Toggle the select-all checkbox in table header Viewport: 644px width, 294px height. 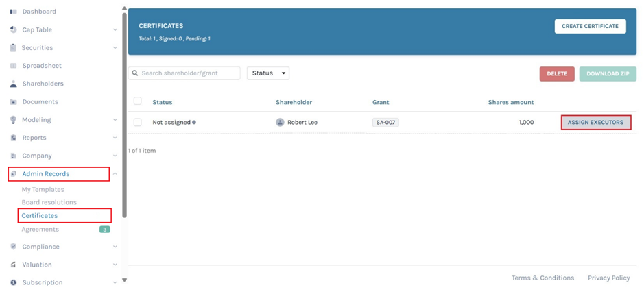click(x=138, y=101)
